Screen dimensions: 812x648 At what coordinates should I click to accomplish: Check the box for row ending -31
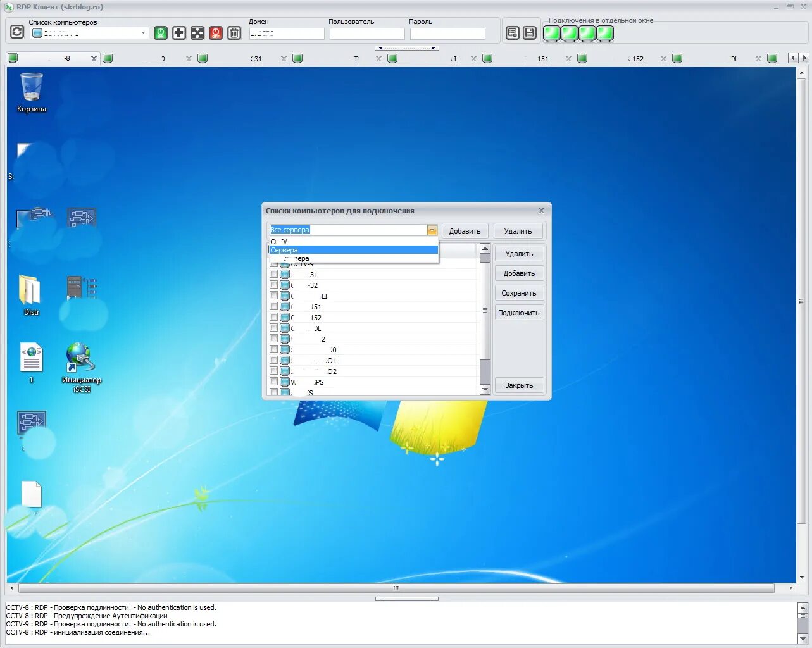click(x=274, y=274)
